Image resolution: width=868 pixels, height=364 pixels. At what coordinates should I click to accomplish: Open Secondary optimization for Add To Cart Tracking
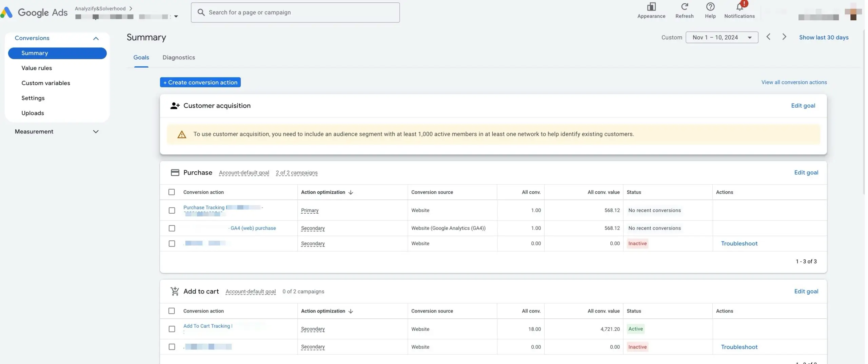point(313,329)
